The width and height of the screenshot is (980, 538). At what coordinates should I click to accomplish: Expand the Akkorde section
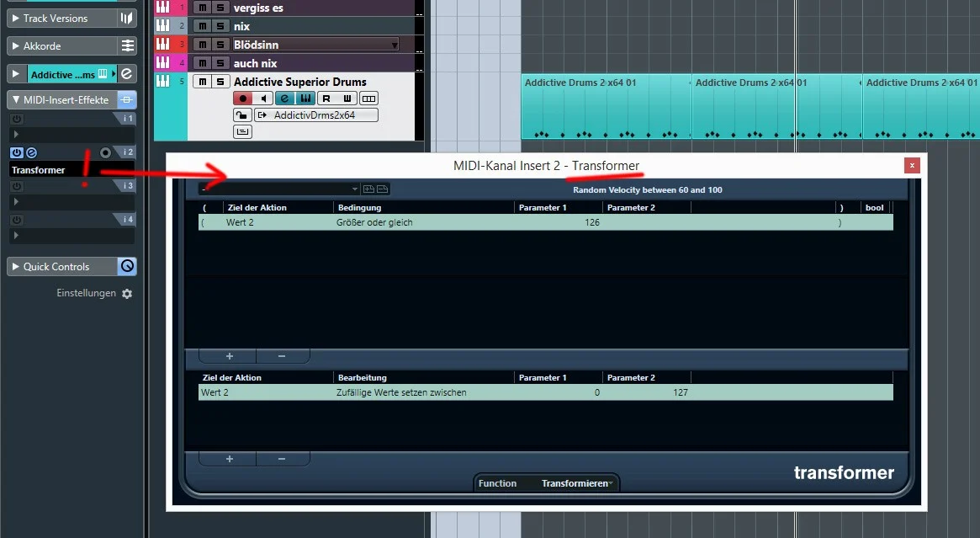[x=16, y=45]
